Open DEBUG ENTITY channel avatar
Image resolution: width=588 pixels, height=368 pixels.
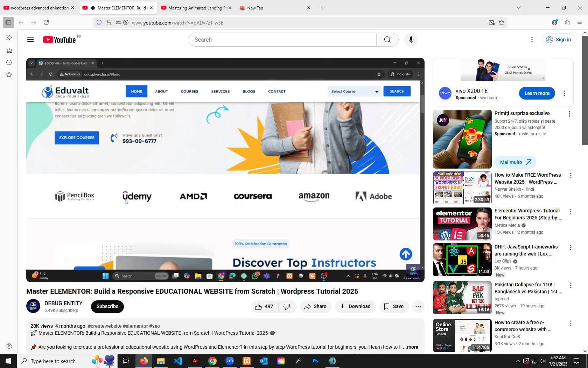33,306
